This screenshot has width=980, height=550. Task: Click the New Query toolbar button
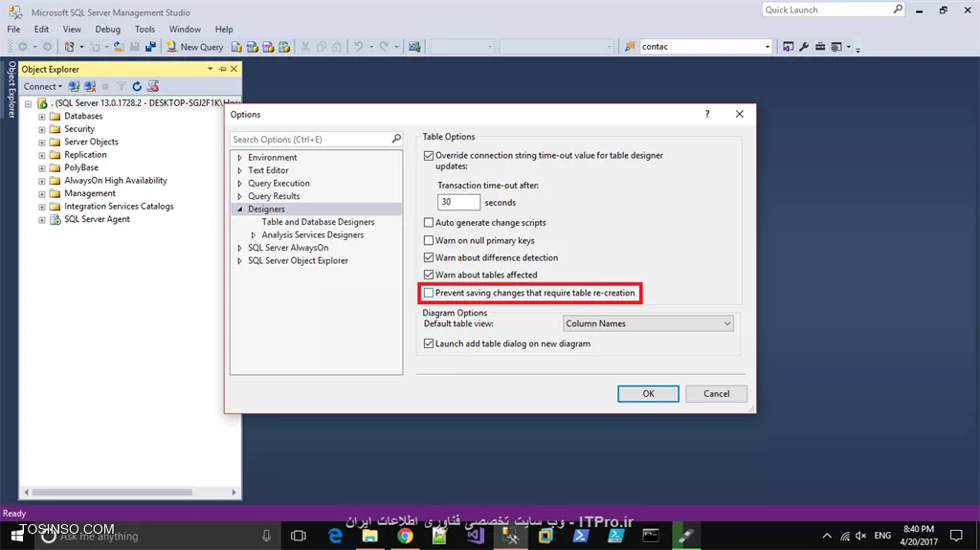195,47
